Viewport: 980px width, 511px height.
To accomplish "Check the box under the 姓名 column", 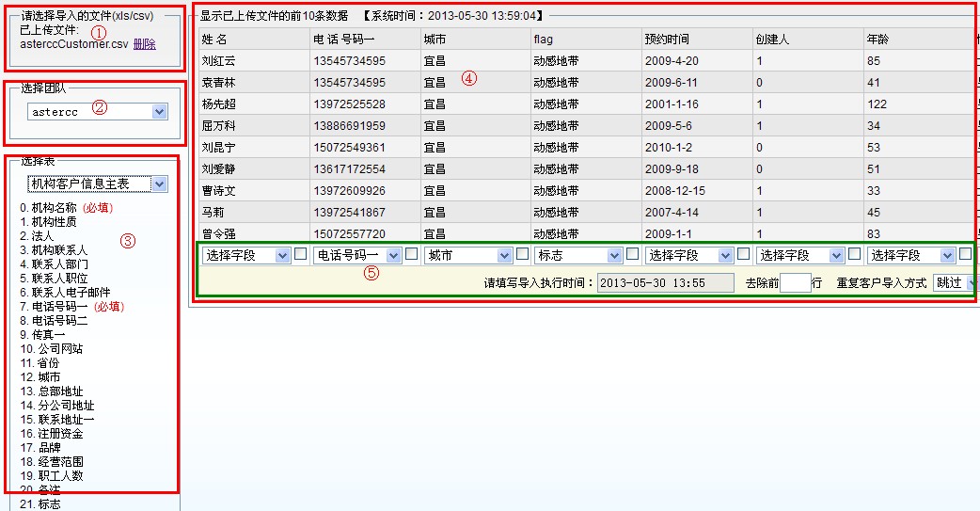I will [x=300, y=254].
